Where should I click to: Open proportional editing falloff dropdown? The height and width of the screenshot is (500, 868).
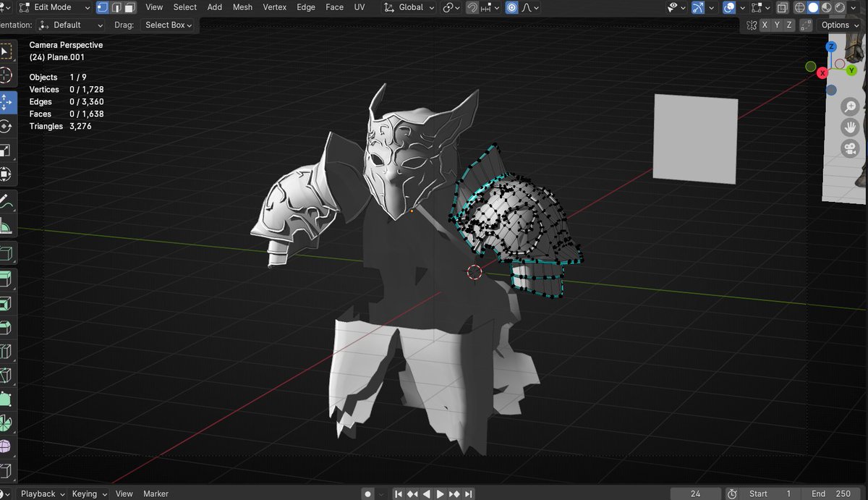pyautogui.click(x=530, y=7)
